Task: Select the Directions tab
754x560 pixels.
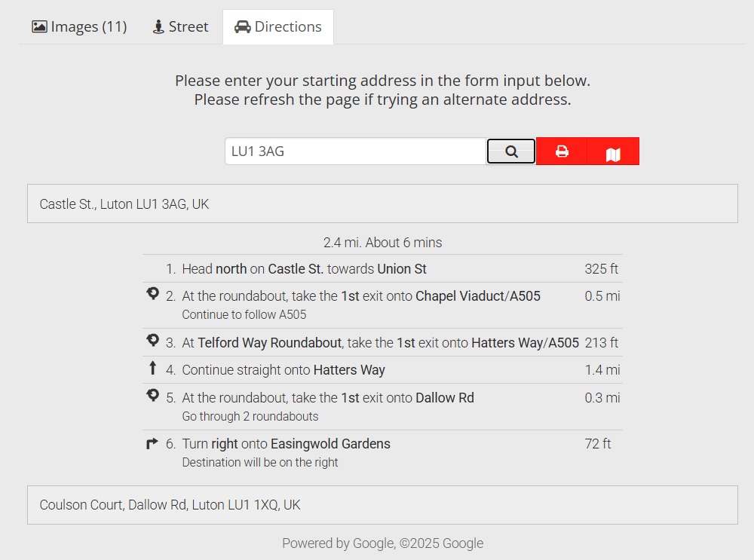Action: 278,27
